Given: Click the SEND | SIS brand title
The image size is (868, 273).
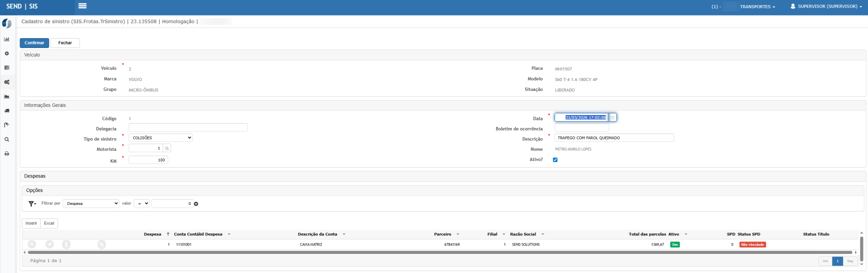Looking at the screenshot, I should [22, 7].
